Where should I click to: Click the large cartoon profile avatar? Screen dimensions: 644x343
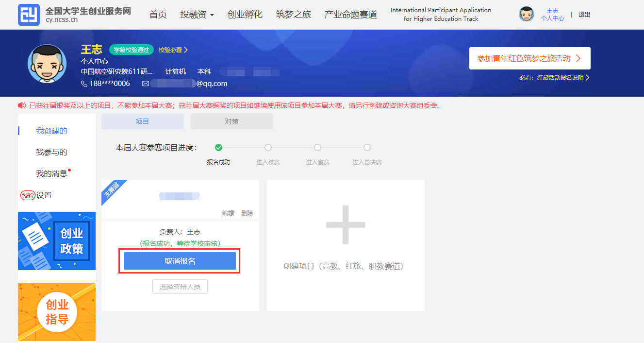(47, 64)
